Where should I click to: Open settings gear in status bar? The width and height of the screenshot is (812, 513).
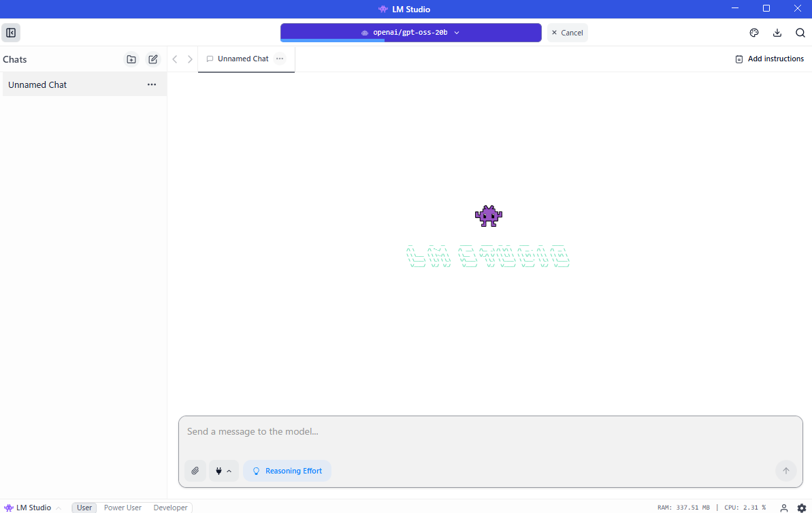point(802,508)
